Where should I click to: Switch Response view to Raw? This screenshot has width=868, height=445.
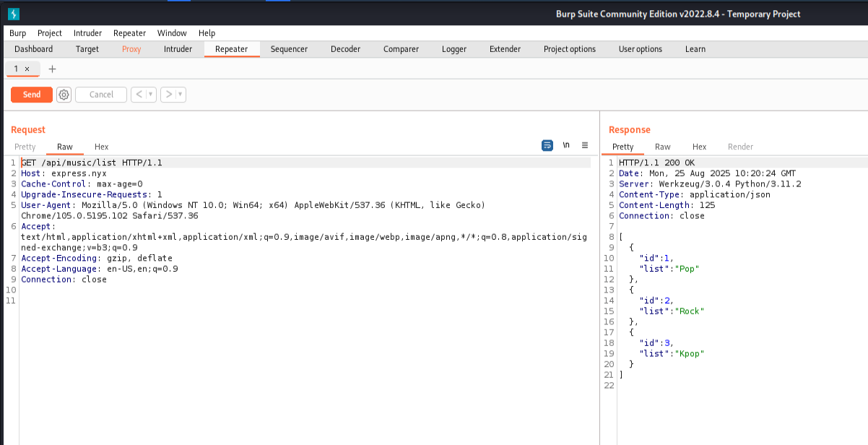[x=662, y=147]
